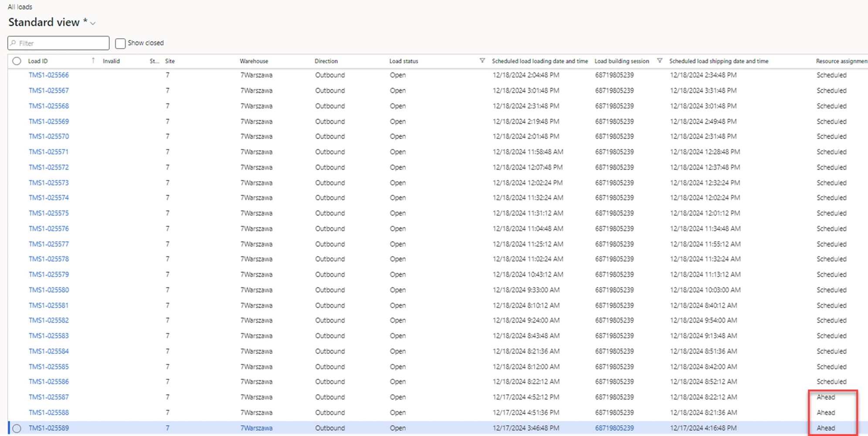Click the search icon in Filter box

[14, 43]
